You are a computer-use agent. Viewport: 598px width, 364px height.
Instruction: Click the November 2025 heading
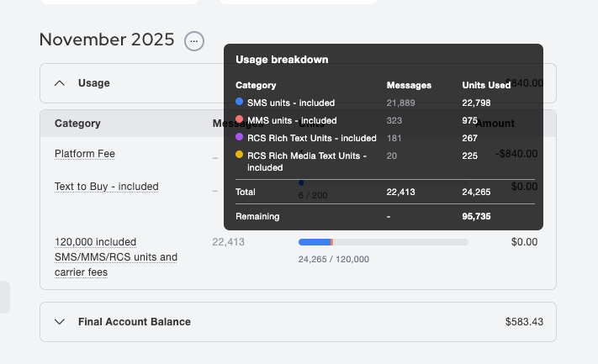pyautogui.click(x=107, y=40)
